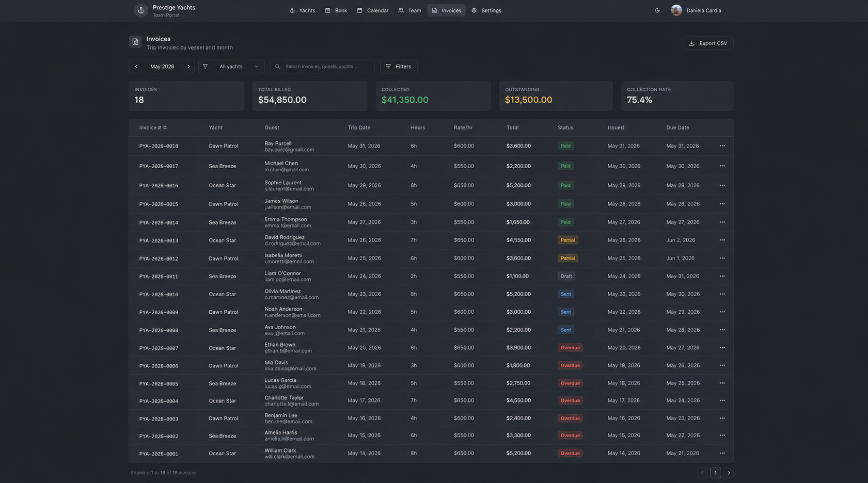The height and width of the screenshot is (483, 868).
Task: Click the Prestige Yachts anchor logo
Action: 141,10
